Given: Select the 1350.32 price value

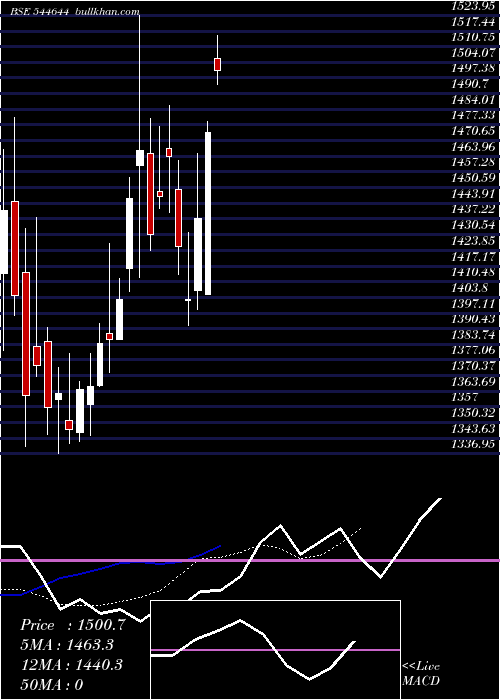Looking at the screenshot, I should click(x=473, y=413).
